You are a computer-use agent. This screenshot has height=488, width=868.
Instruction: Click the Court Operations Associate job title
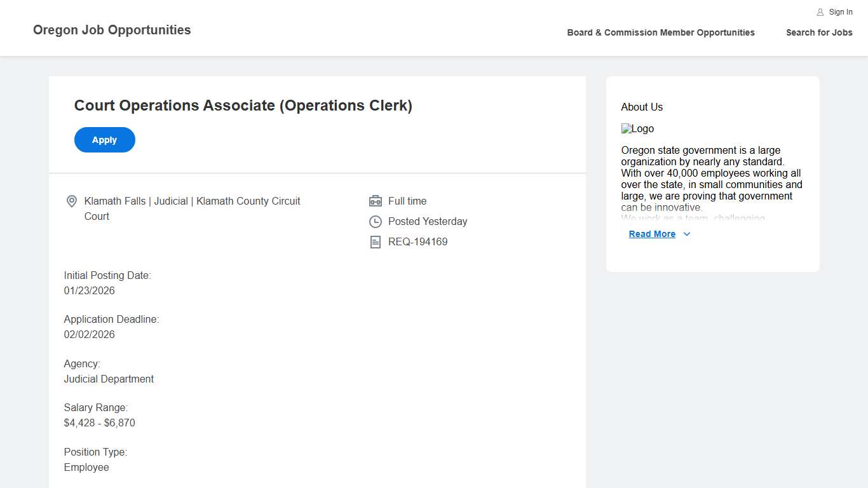tap(243, 105)
